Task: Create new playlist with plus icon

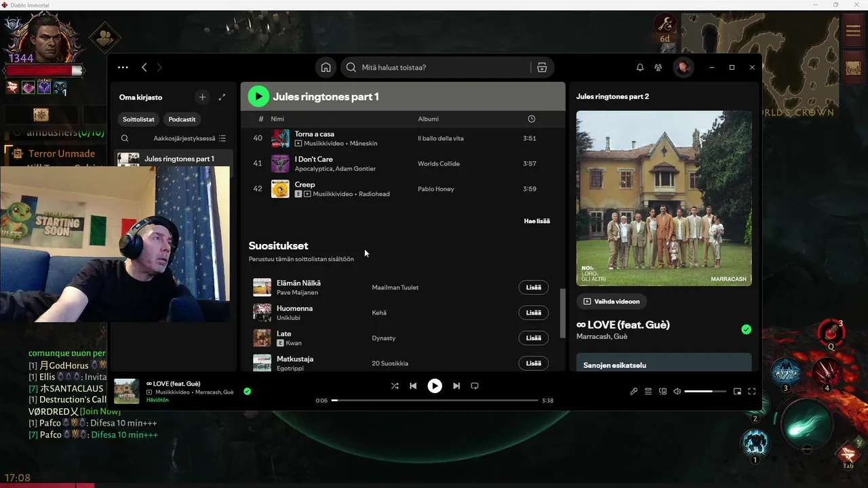Action: (x=202, y=97)
